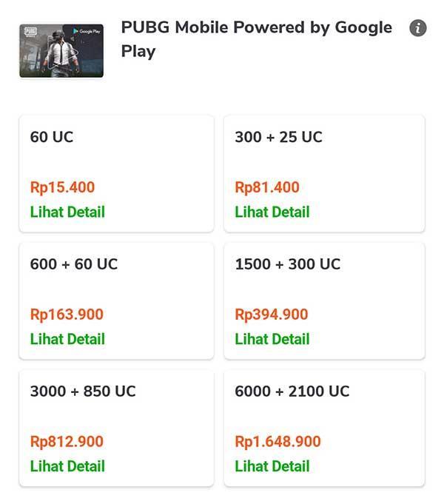Tap the Rp163.900 price label
The width and height of the screenshot is (444, 504).
pyautogui.click(x=67, y=315)
